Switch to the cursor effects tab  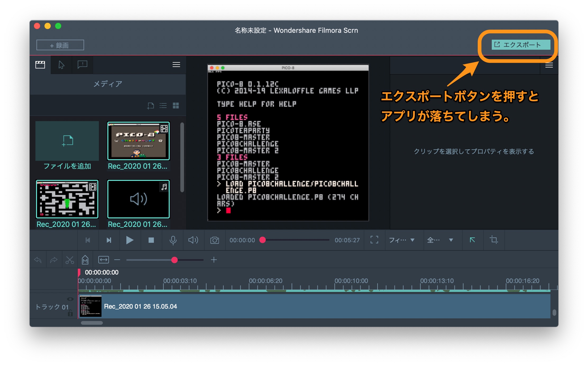61,65
